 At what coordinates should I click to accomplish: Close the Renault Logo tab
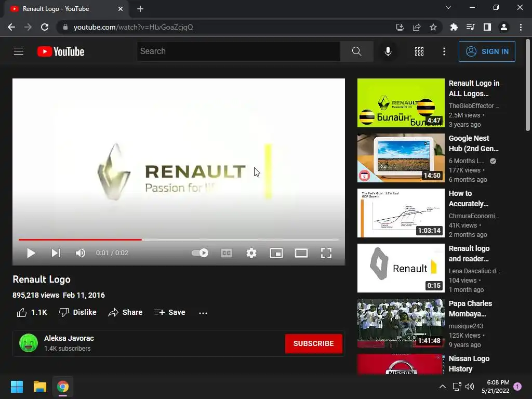121,9
